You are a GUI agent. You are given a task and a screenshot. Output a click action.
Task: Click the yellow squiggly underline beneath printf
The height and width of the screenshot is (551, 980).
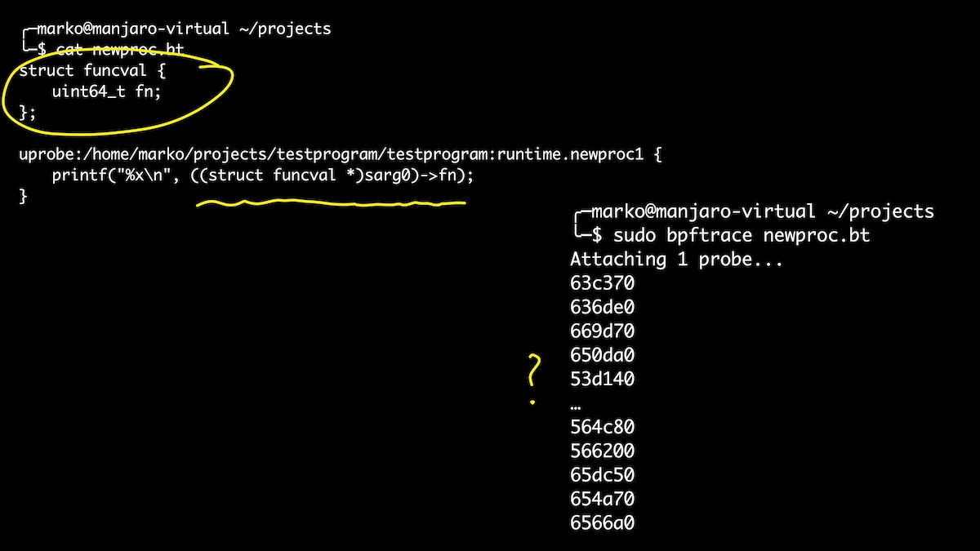tap(331, 202)
